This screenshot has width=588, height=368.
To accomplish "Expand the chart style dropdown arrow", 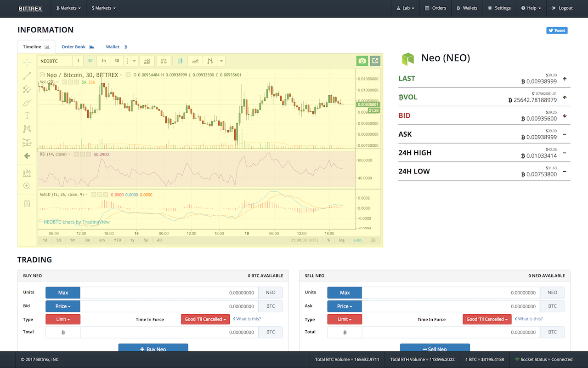I will pyautogui.click(x=221, y=61).
